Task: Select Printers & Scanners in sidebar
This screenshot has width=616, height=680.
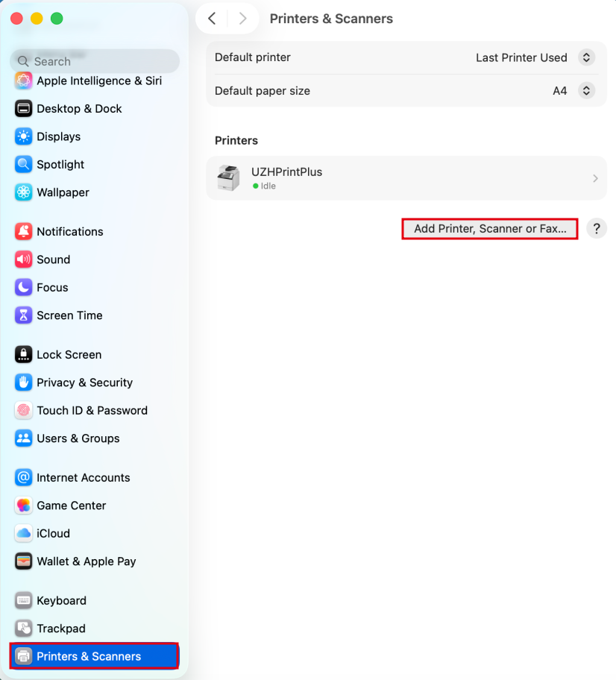Action: tap(88, 656)
